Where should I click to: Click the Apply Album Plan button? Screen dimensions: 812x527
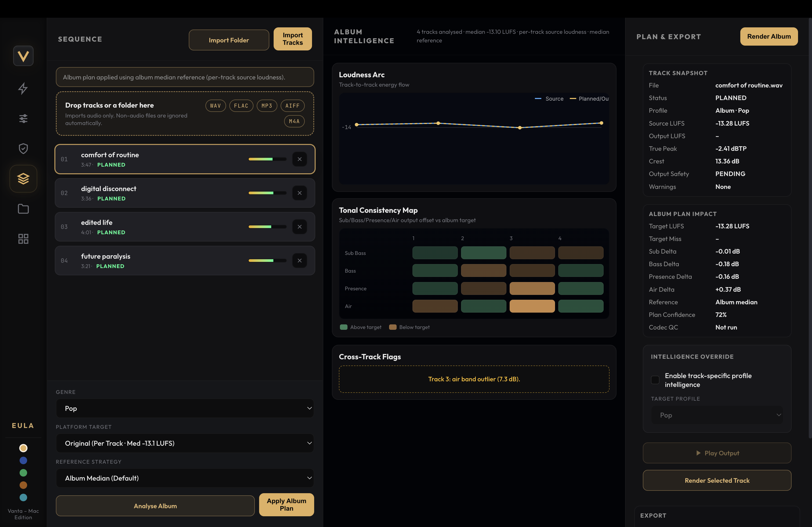click(286, 504)
